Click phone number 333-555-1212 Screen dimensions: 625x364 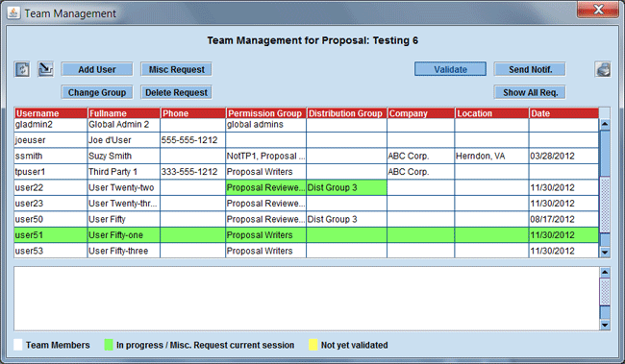193,172
